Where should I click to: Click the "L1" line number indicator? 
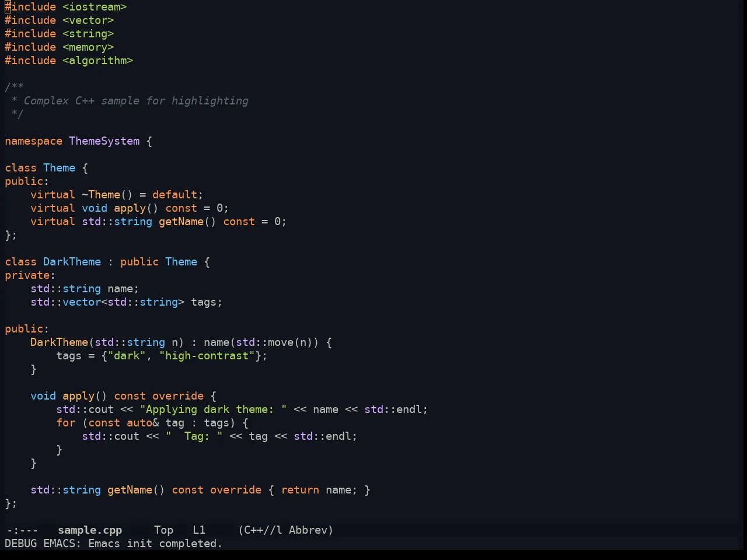click(199, 530)
